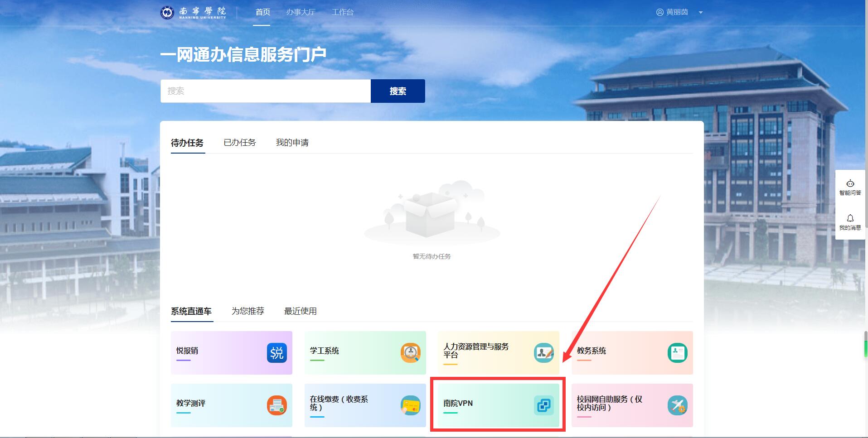The image size is (868, 438).
Task: Open the 工作台 menu item
Action: click(x=342, y=12)
